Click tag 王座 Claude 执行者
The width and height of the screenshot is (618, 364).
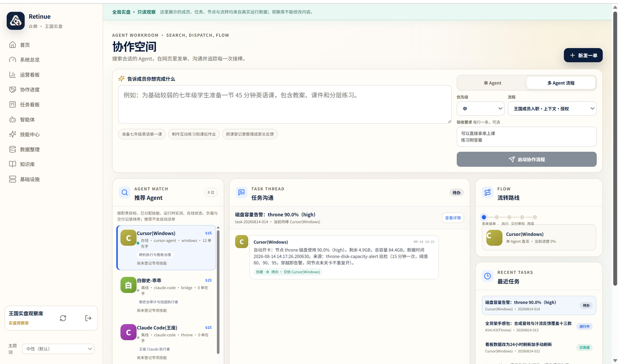[154, 349]
